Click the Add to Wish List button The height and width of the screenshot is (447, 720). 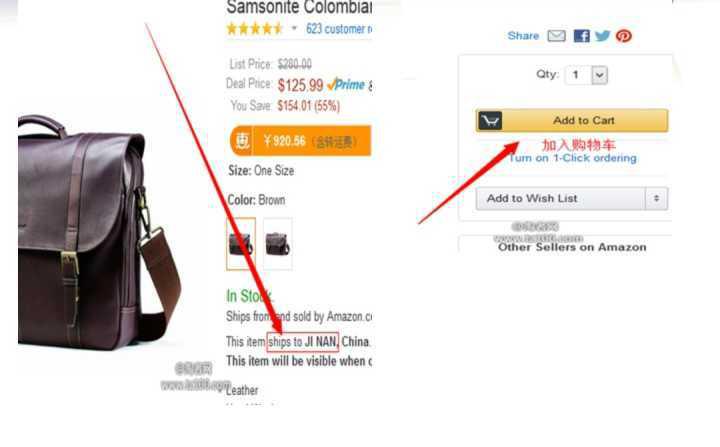[x=560, y=198]
